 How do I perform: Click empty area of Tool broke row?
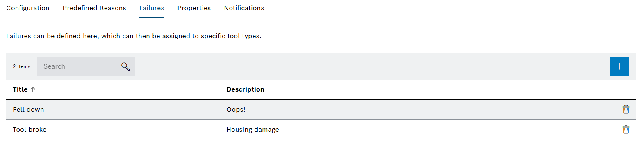coord(451,129)
